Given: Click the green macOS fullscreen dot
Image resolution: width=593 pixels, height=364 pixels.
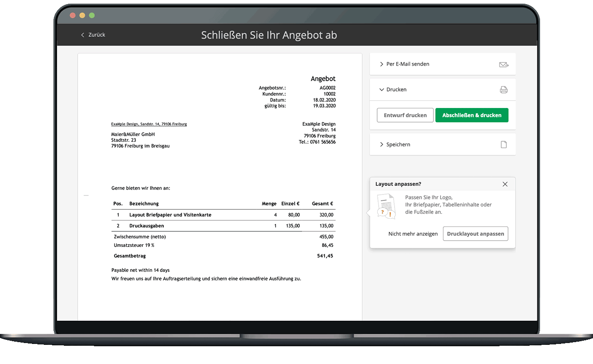Looking at the screenshot, I should pyautogui.click(x=92, y=15).
